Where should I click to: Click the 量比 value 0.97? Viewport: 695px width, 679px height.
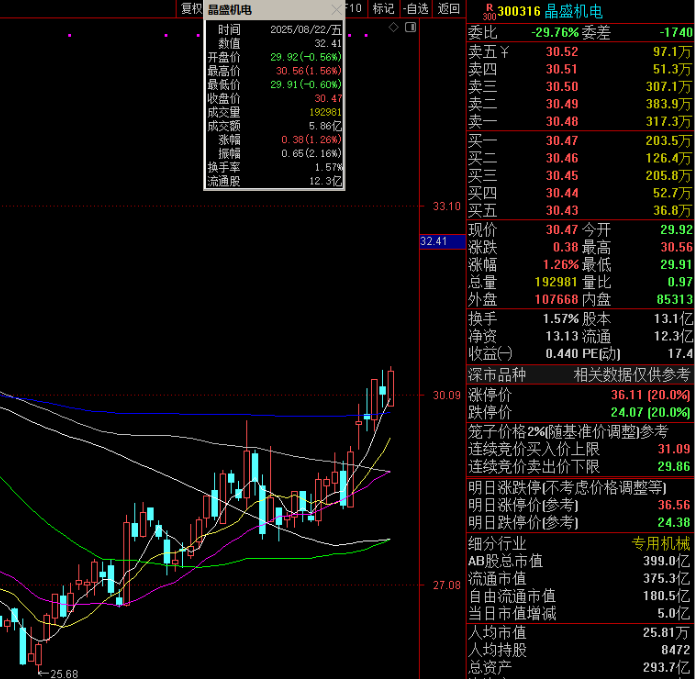coord(680,282)
